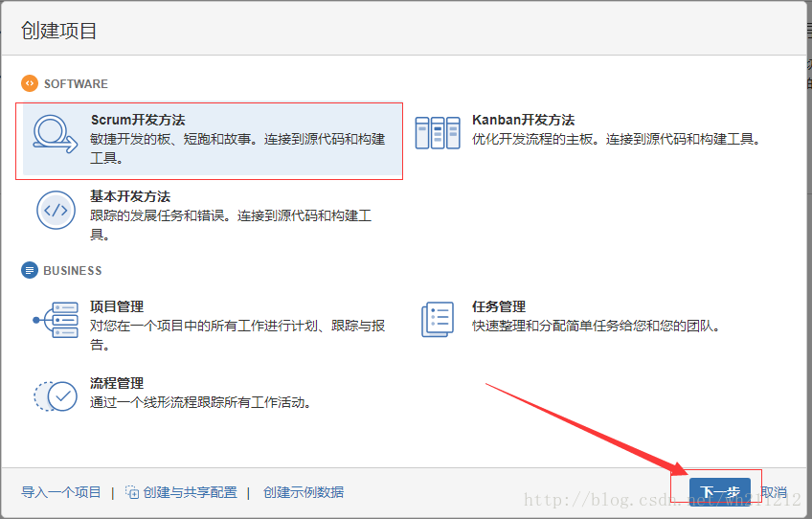
Task: Click the description 通过一个线形流程跟踪所有工作活动
Action: coord(200,402)
